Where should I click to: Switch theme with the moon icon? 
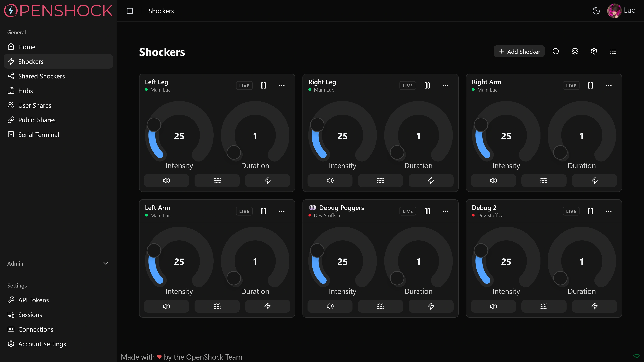[x=596, y=11]
